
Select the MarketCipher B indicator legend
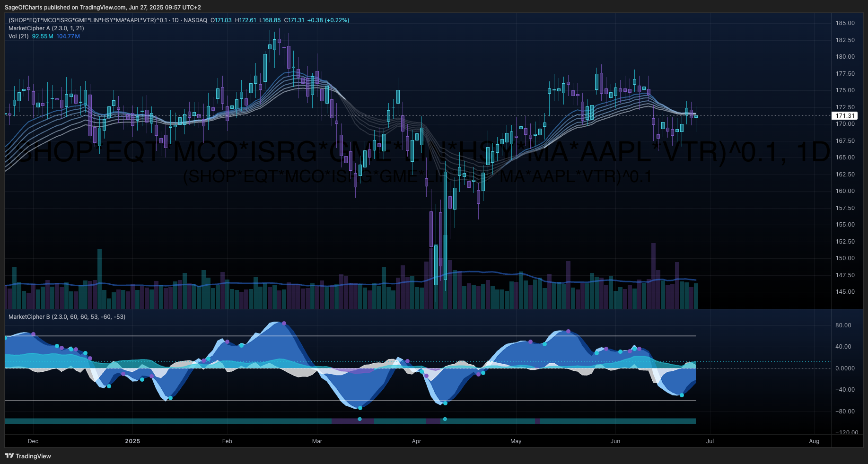click(x=67, y=317)
